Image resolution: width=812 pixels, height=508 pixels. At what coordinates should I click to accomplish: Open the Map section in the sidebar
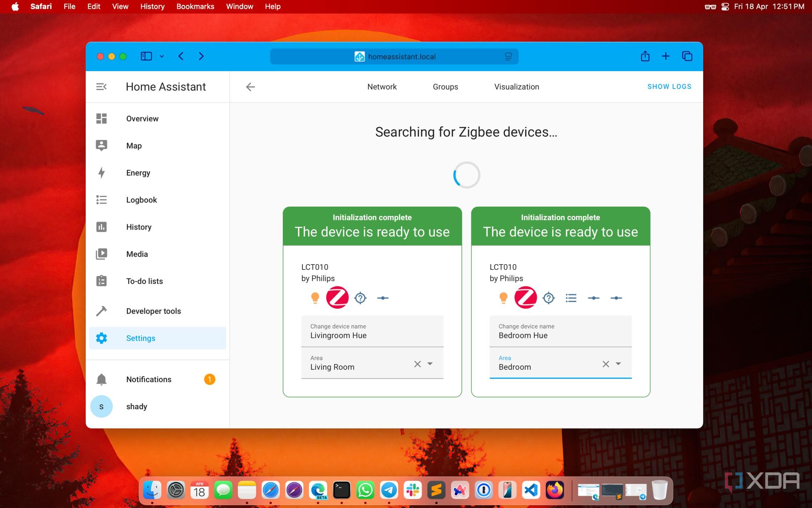[x=134, y=146]
